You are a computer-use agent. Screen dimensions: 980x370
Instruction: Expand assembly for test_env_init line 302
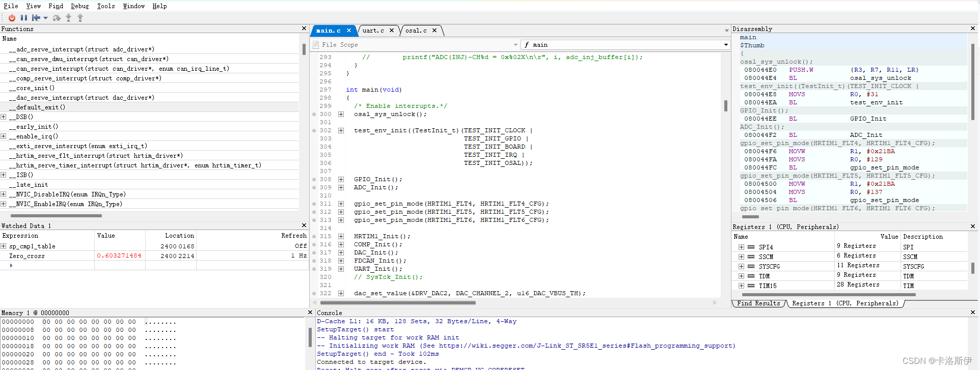pyautogui.click(x=341, y=130)
